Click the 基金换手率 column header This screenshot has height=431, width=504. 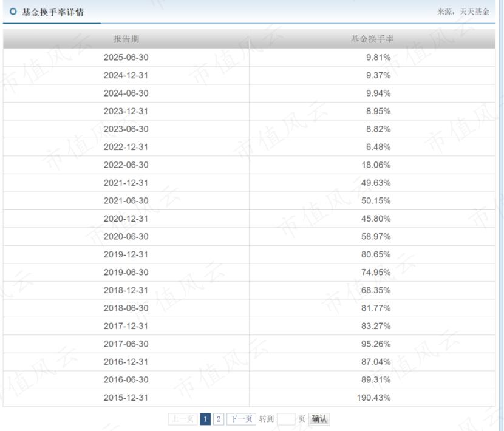click(372, 39)
